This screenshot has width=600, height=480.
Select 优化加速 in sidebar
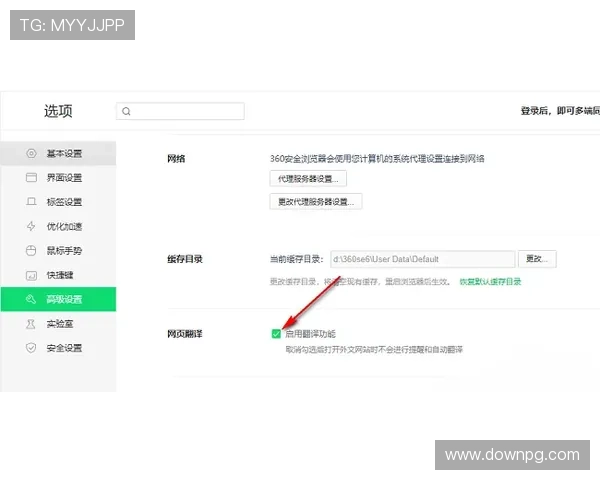(58, 226)
